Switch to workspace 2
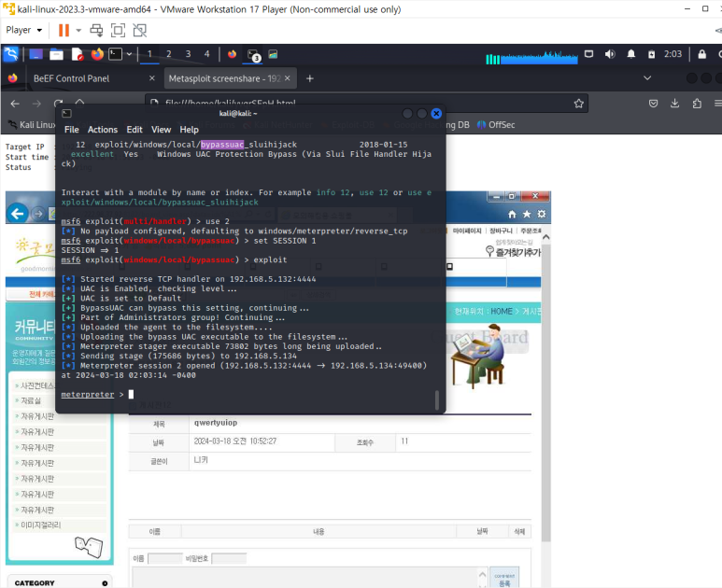 pos(169,54)
